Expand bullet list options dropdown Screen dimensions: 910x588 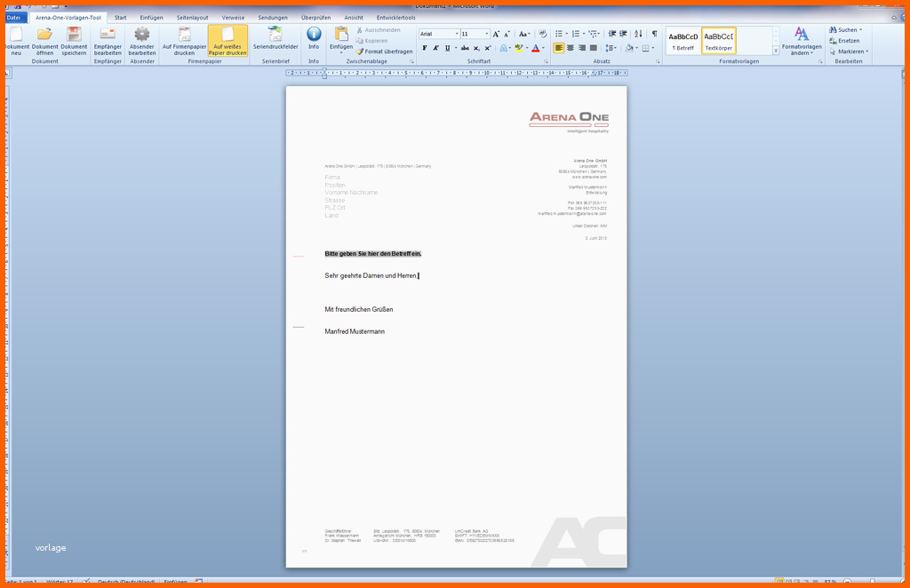tap(566, 35)
